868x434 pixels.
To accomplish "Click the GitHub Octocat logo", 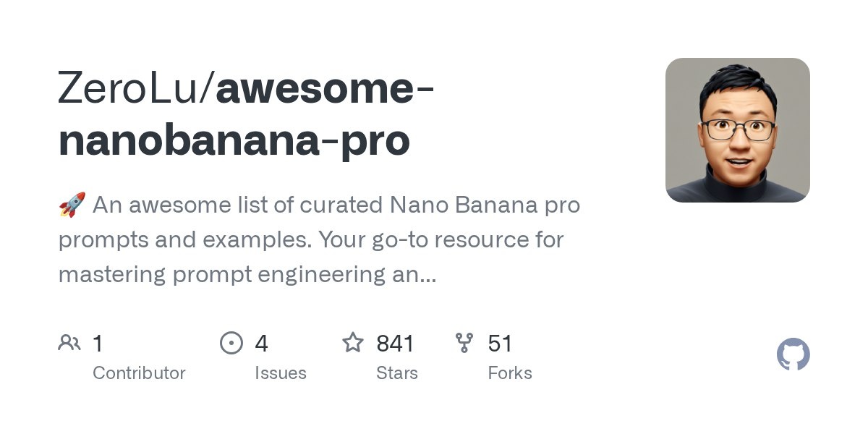I will point(793,355).
